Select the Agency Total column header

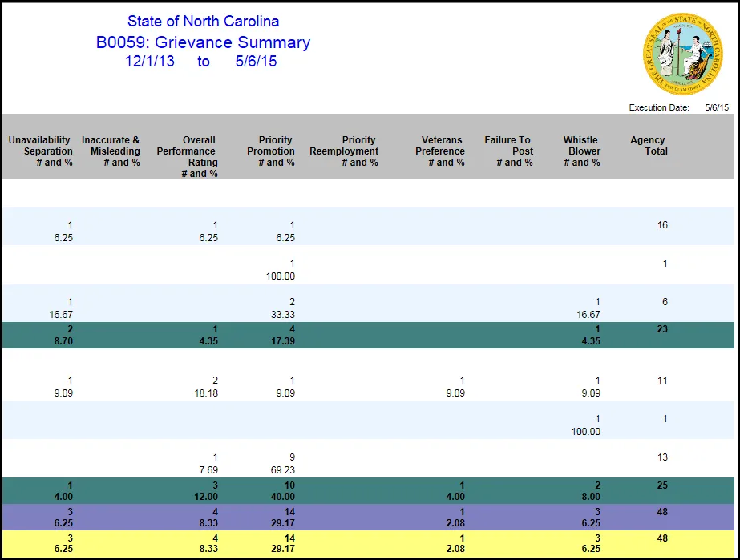tap(648, 146)
